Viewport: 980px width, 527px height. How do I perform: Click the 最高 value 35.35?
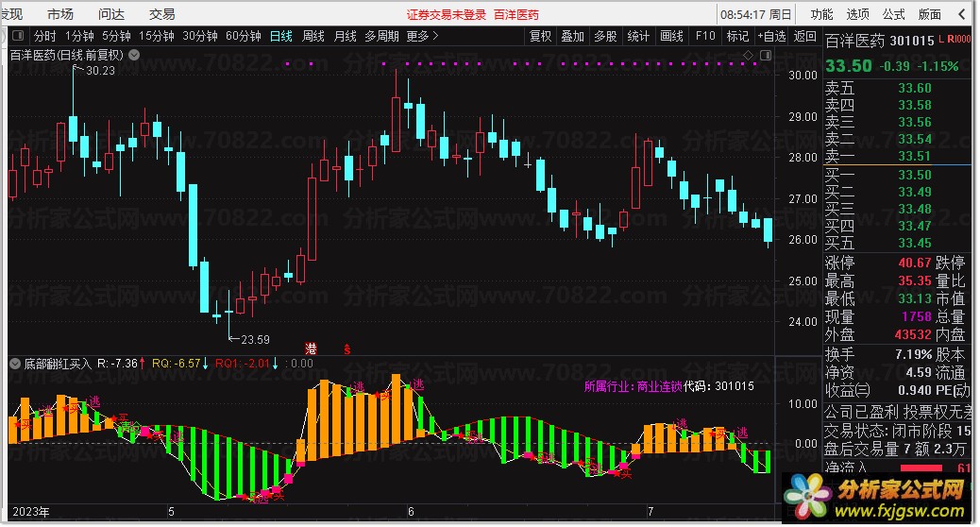click(915, 280)
